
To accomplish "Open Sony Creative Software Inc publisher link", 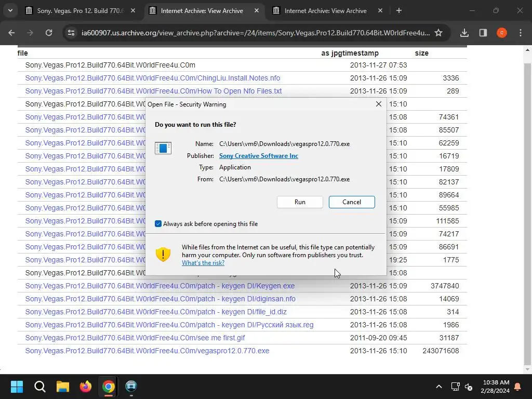I will (x=259, y=156).
